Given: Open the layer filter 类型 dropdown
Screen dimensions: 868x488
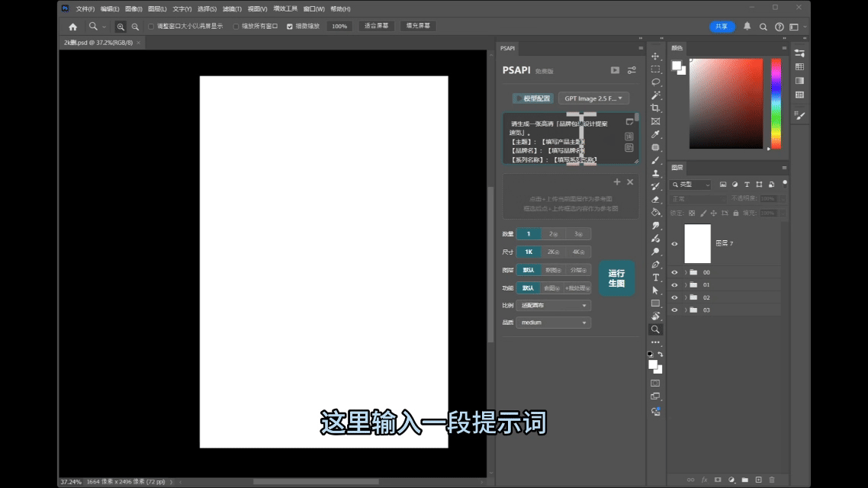Looking at the screenshot, I should (x=691, y=185).
